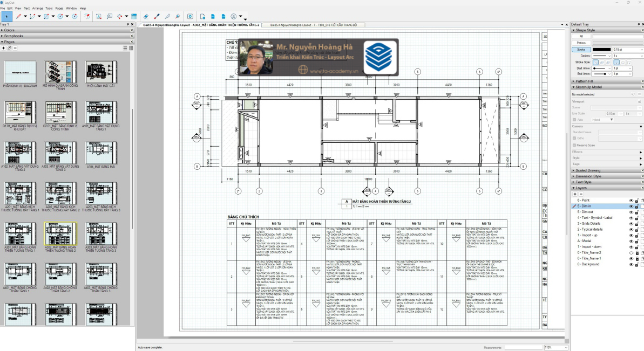Image resolution: width=644 pixels, height=351 pixels.
Task: Select the Text tool
Action: click(x=99, y=16)
